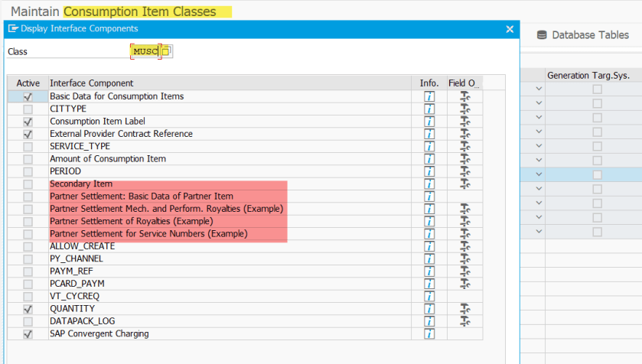Show field overview for Consumption Item Label

pos(464,122)
